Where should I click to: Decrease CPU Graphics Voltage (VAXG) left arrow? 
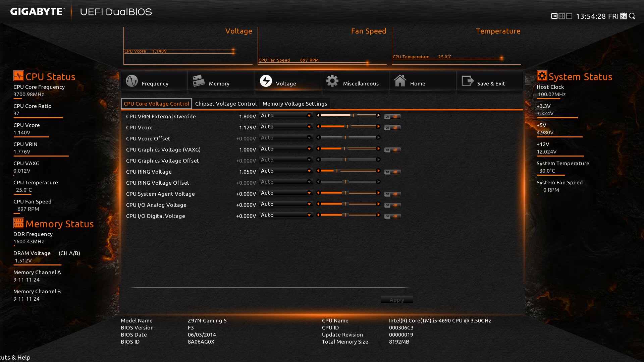(318, 148)
